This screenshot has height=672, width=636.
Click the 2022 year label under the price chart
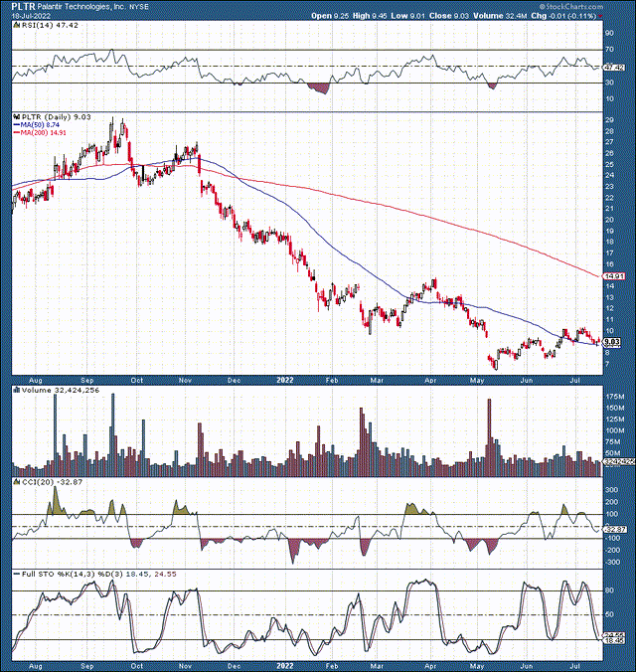(285, 381)
